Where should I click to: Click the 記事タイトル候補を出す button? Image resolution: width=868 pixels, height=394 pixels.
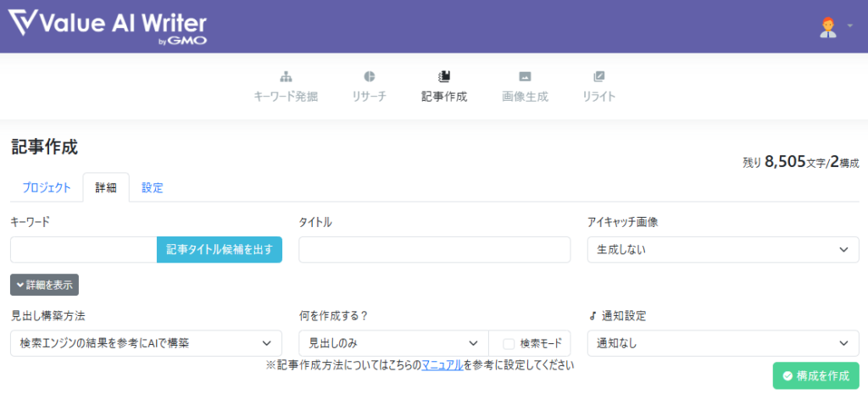coord(220,250)
